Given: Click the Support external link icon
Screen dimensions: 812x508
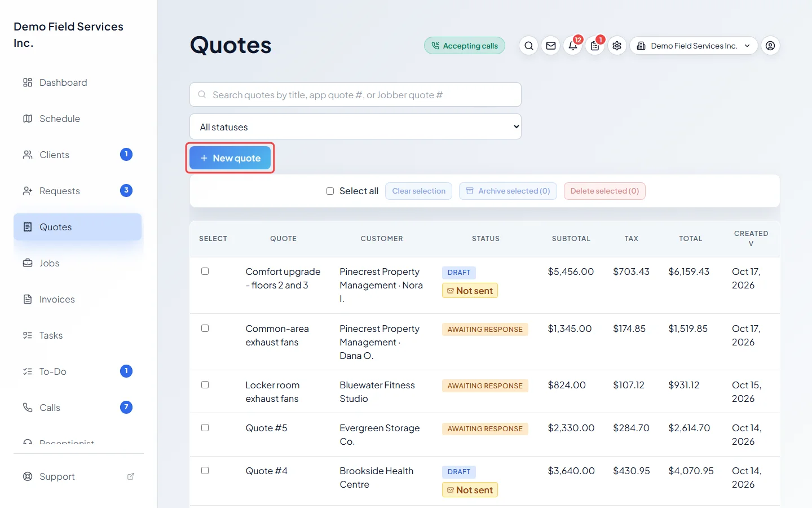Looking at the screenshot, I should coord(131,476).
